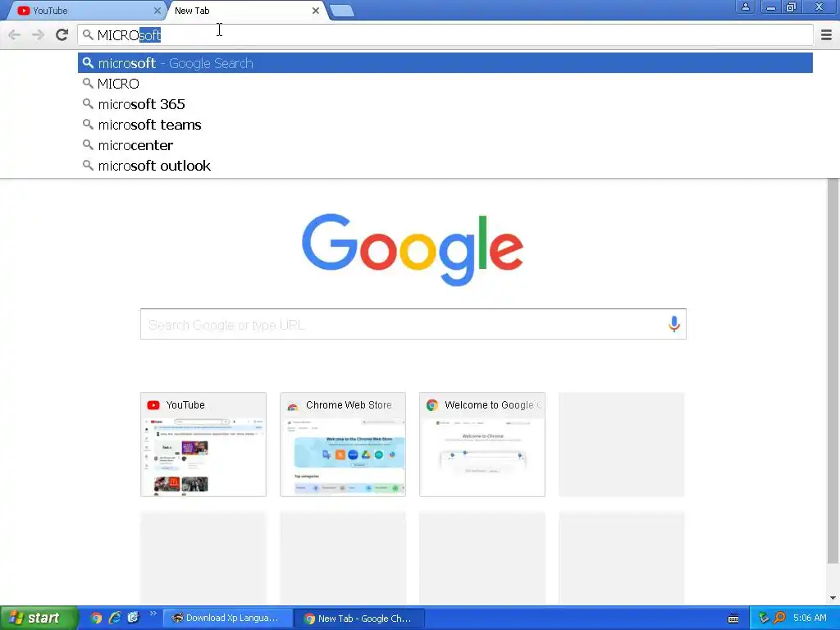Open the Welcome to Google Chrome thumbnail
The width and height of the screenshot is (840, 630).
pos(482,445)
